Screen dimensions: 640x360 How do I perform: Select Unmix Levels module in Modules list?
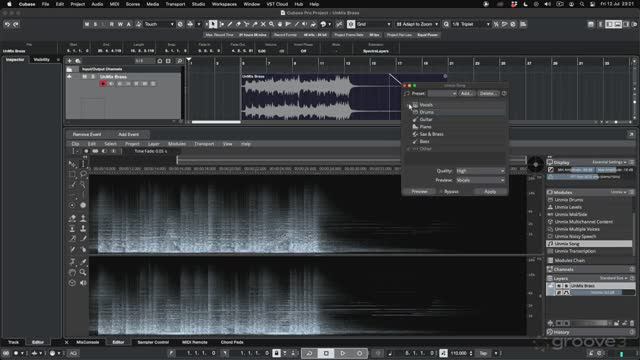pyautogui.click(x=568, y=207)
